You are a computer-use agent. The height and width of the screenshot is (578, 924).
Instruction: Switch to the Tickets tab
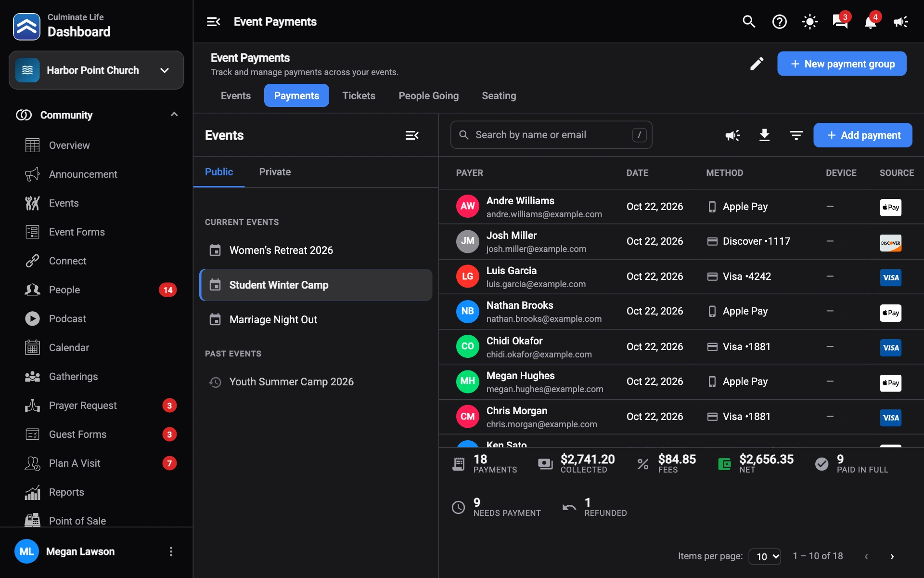click(x=359, y=96)
